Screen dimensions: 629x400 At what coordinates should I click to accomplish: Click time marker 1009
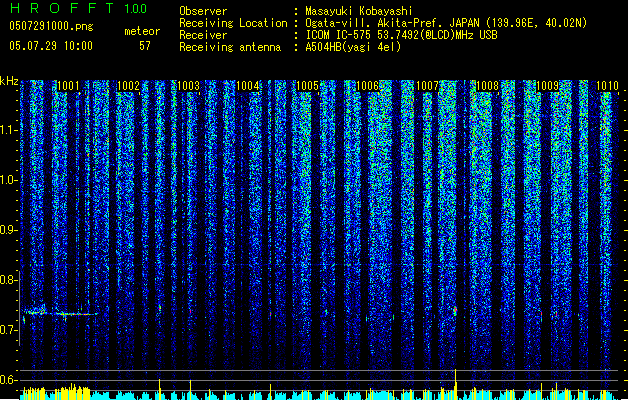coord(547,85)
